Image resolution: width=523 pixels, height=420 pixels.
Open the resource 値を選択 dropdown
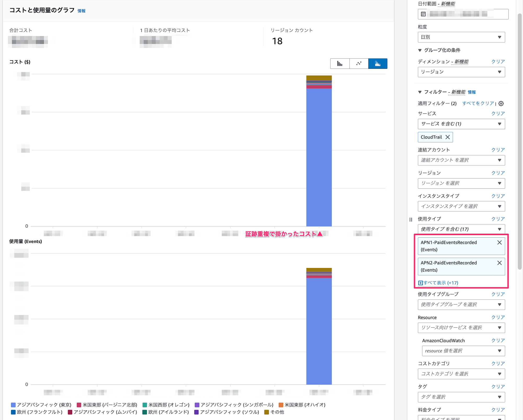[x=463, y=351]
